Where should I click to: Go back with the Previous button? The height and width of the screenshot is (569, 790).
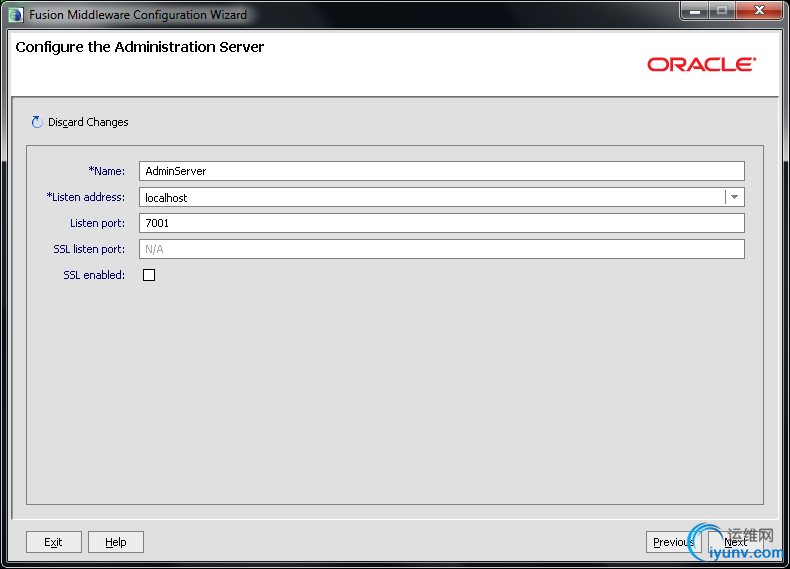point(673,542)
